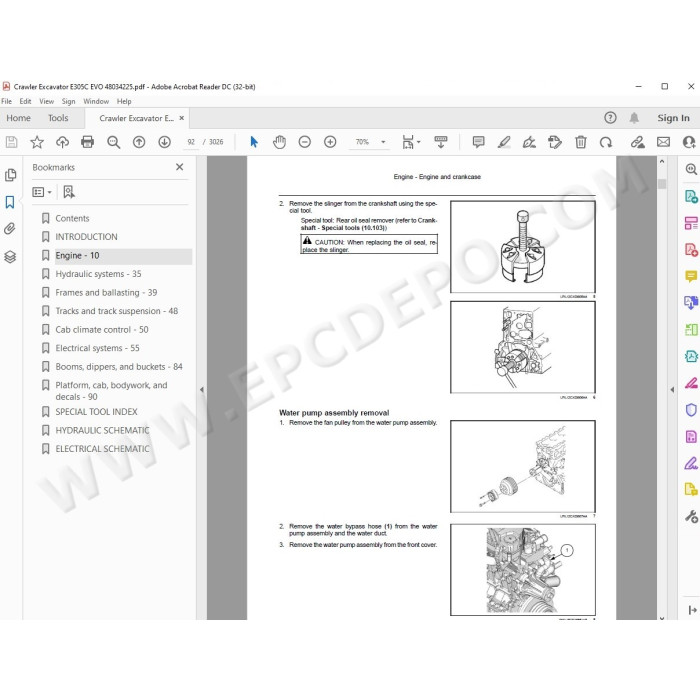Screen dimensions: 700x700
Task: Open the File menu
Action: (x=7, y=101)
